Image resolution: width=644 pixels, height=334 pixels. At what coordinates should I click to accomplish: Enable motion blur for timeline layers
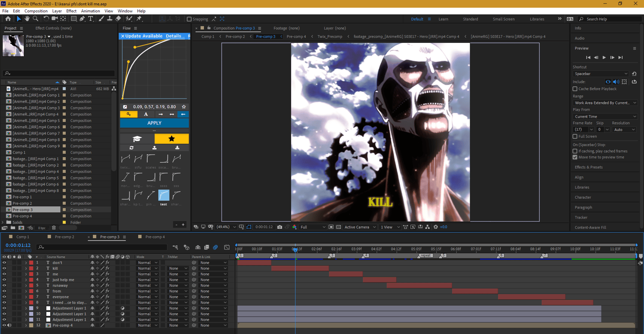click(216, 247)
